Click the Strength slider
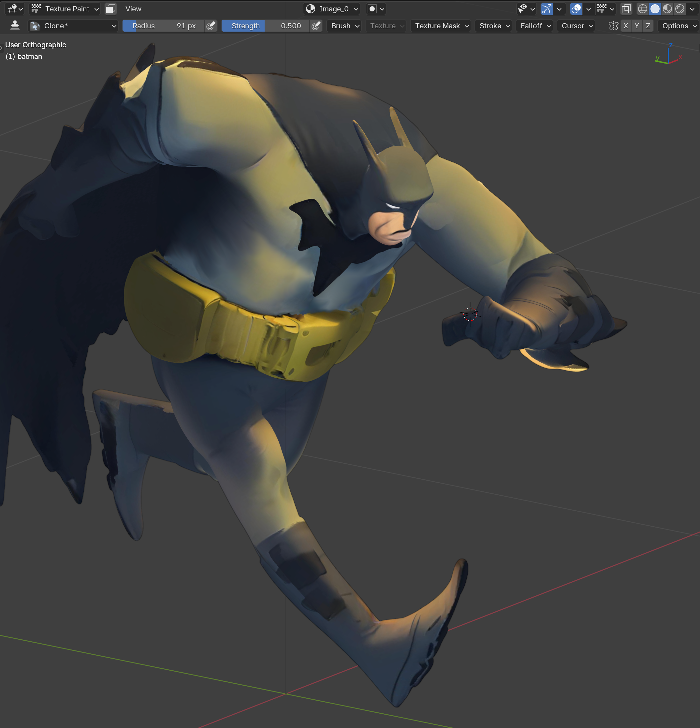The height and width of the screenshot is (728, 700). pyautogui.click(x=266, y=26)
